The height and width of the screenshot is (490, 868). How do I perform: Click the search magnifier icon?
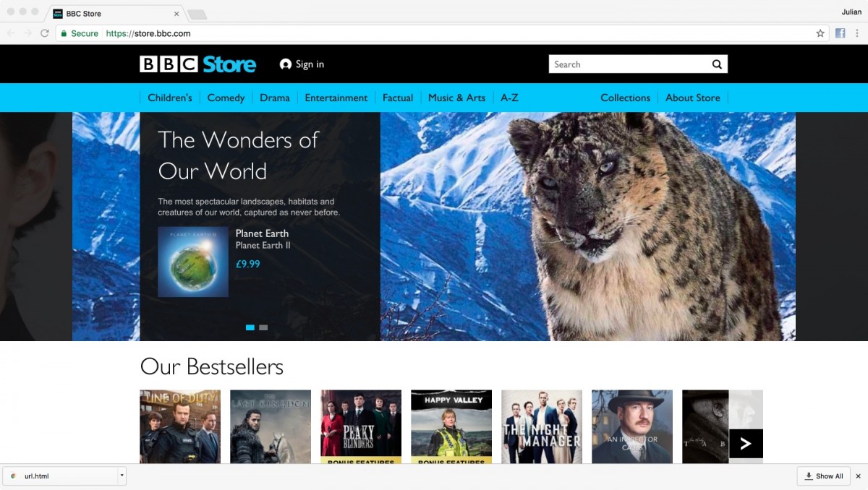pyautogui.click(x=716, y=64)
